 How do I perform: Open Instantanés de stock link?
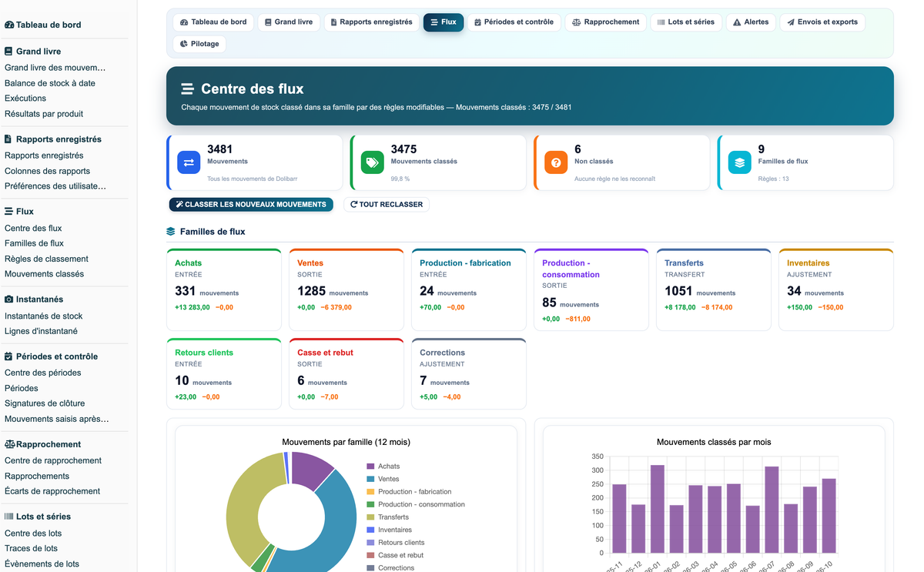point(43,316)
